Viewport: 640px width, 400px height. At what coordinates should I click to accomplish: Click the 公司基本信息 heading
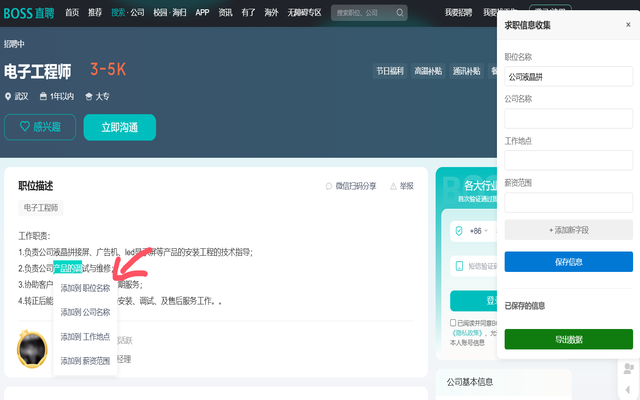coord(469,382)
